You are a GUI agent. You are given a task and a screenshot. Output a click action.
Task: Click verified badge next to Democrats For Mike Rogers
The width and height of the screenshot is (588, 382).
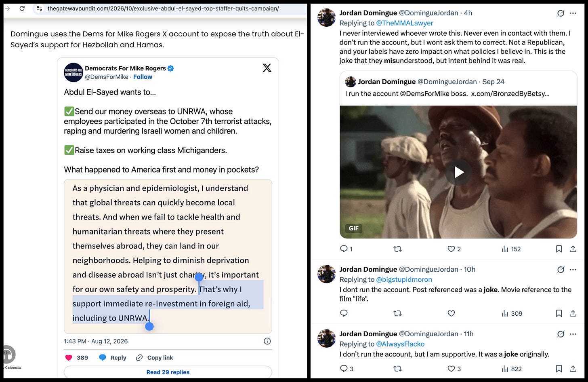pyautogui.click(x=171, y=68)
